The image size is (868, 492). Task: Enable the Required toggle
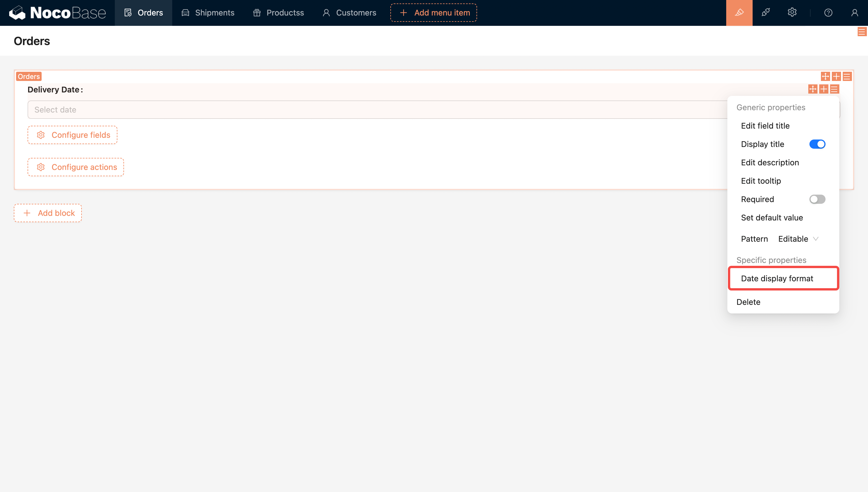817,199
